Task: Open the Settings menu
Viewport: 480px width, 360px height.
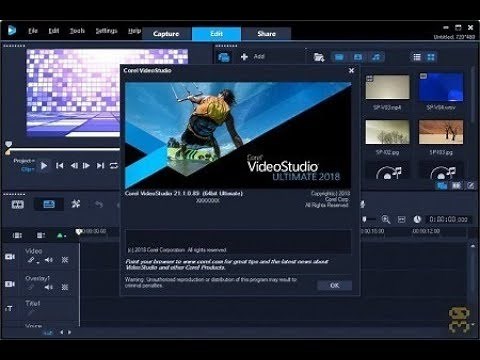Action: [x=106, y=31]
